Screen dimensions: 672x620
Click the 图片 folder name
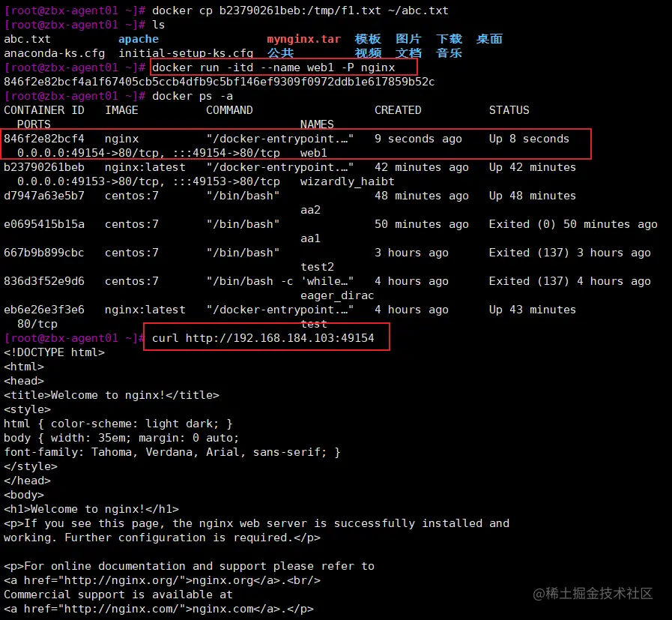point(408,39)
